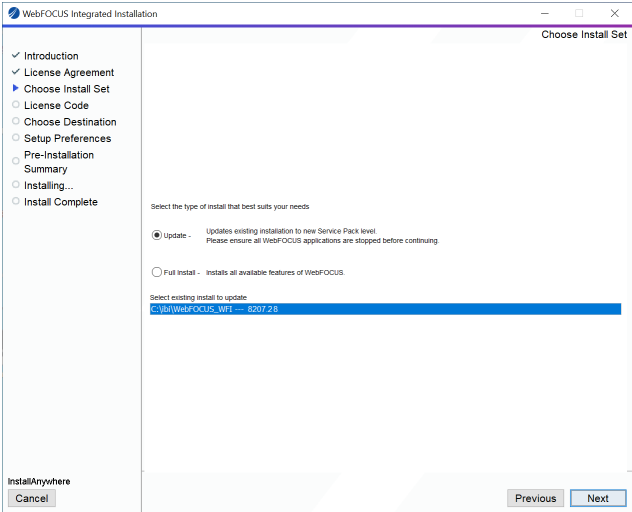This screenshot has width=632, height=512.
Task: Click the Install Complete step circle
Action: click(x=16, y=201)
